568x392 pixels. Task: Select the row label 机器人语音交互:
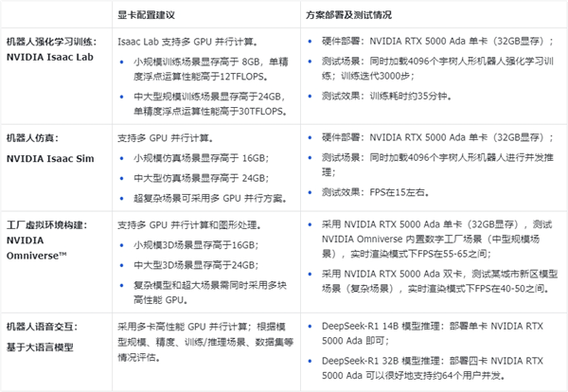point(42,327)
